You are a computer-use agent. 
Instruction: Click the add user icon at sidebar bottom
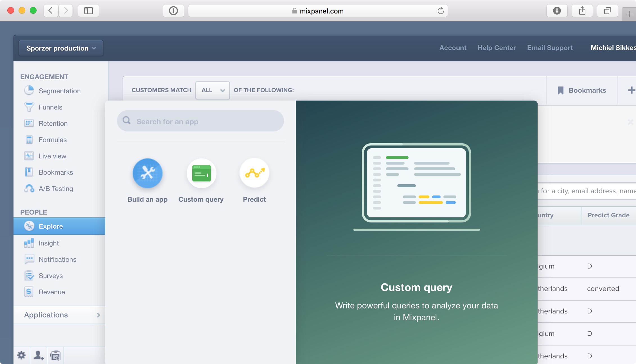(39, 355)
